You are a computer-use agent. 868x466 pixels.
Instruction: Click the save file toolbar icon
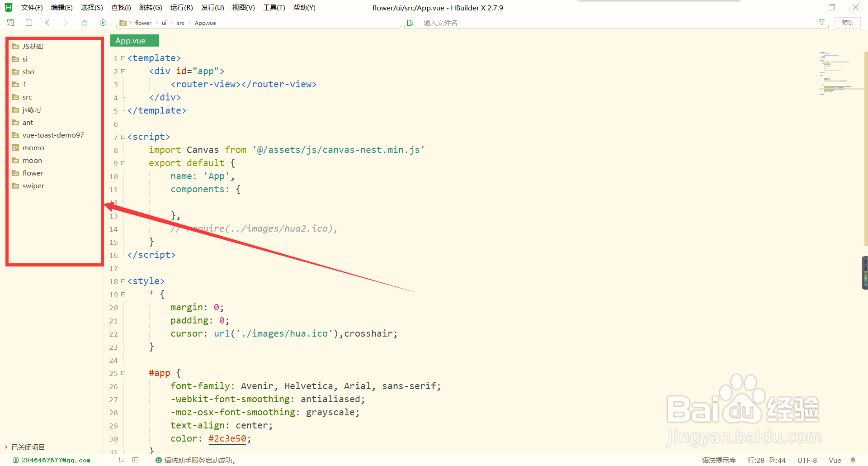[29, 23]
